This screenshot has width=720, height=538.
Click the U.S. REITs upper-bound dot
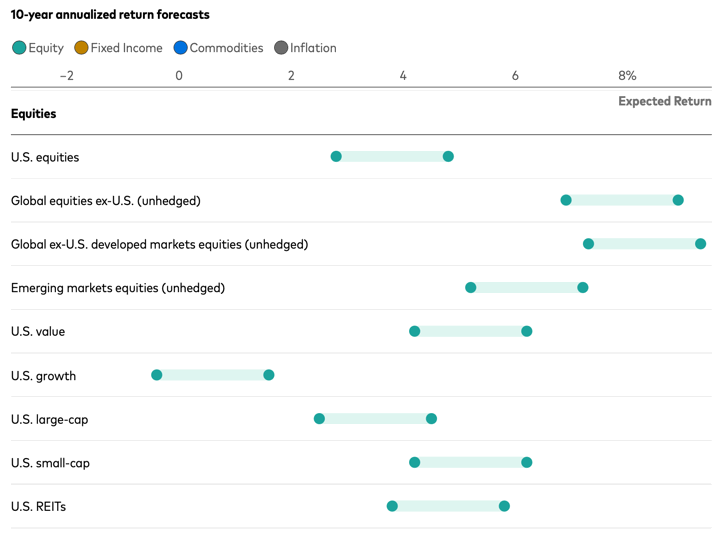click(504, 506)
